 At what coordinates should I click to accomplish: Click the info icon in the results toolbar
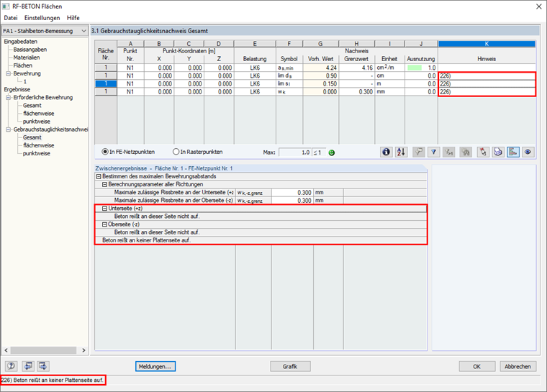coord(386,152)
